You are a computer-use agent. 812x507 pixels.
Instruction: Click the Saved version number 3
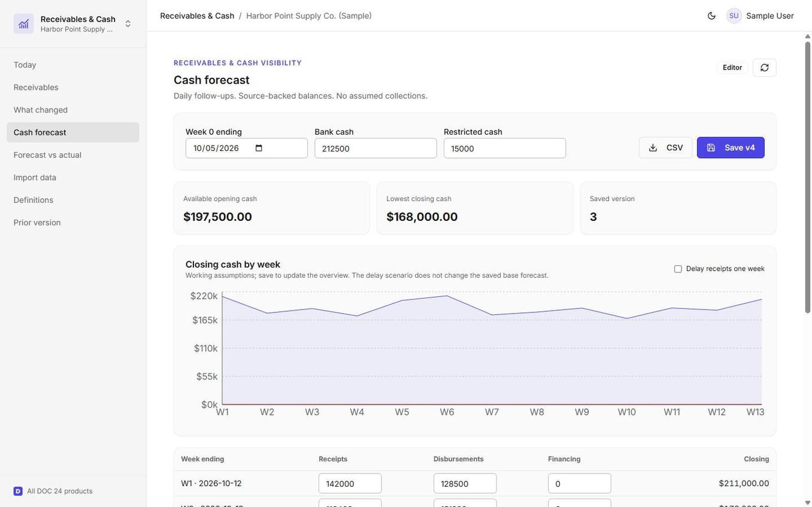coord(593,217)
